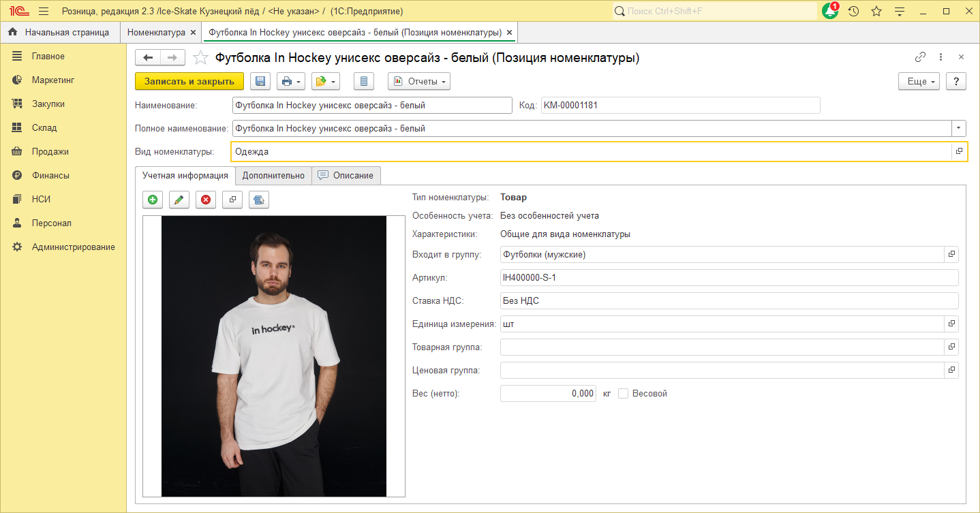Switch to the Дополнительно tab
The image size is (980, 513).
pyautogui.click(x=273, y=175)
